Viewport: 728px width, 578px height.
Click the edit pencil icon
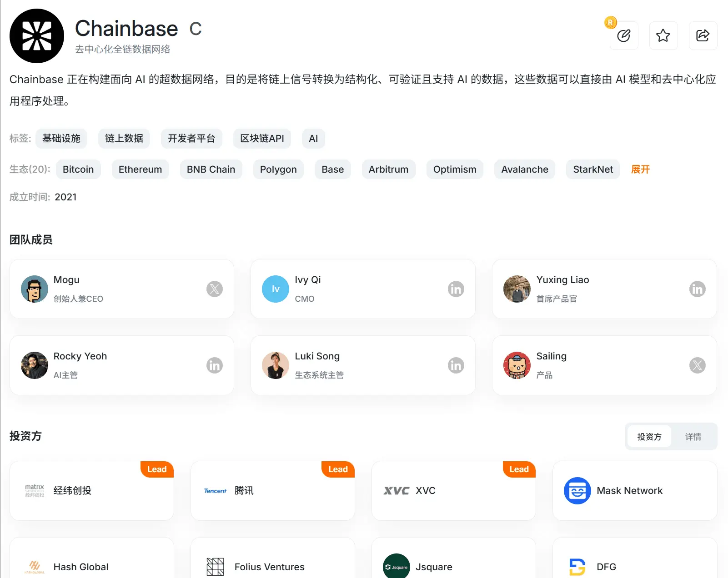coord(624,35)
